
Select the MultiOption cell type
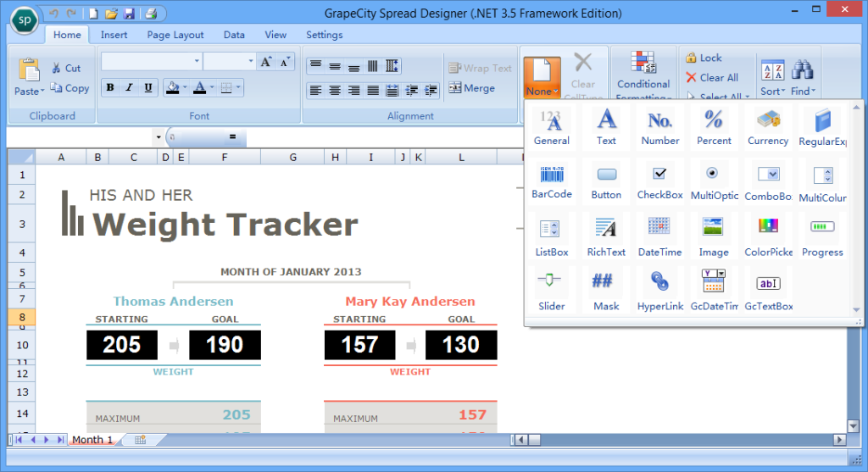pyautogui.click(x=714, y=181)
